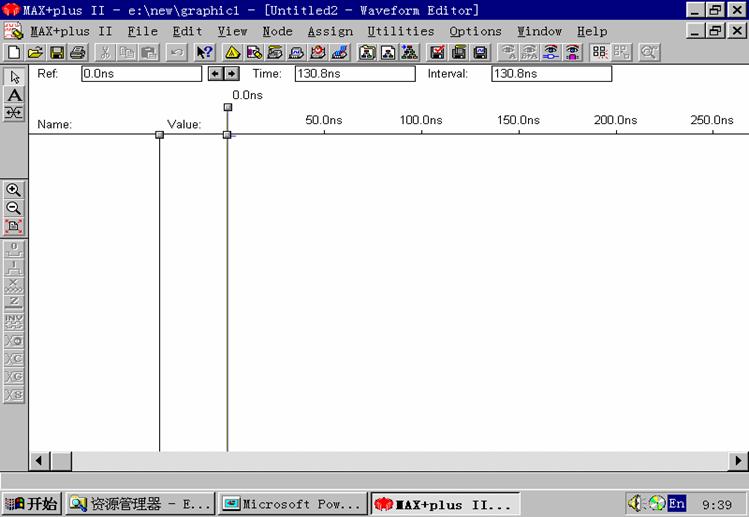This screenshot has width=749, height=517.
Task: Click the project name hierarchy icon
Action: tap(367, 52)
